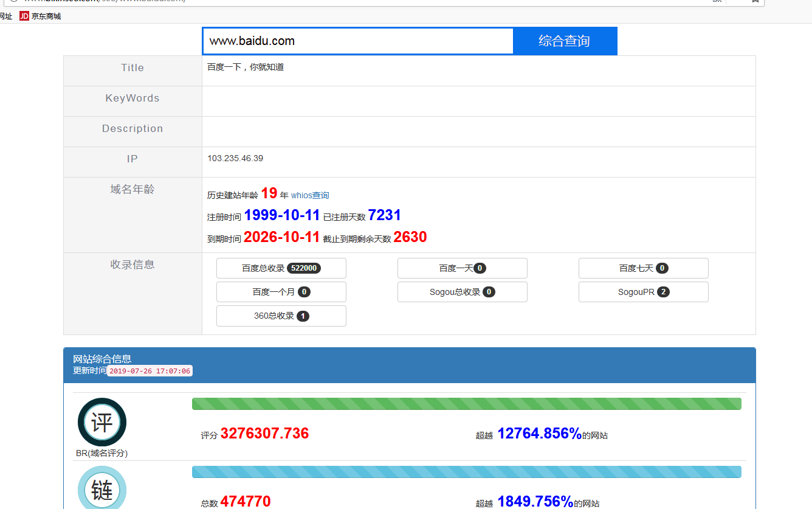The image size is (812, 509).
Task: Open the JD 京东商城 bookmark
Action: (40, 16)
